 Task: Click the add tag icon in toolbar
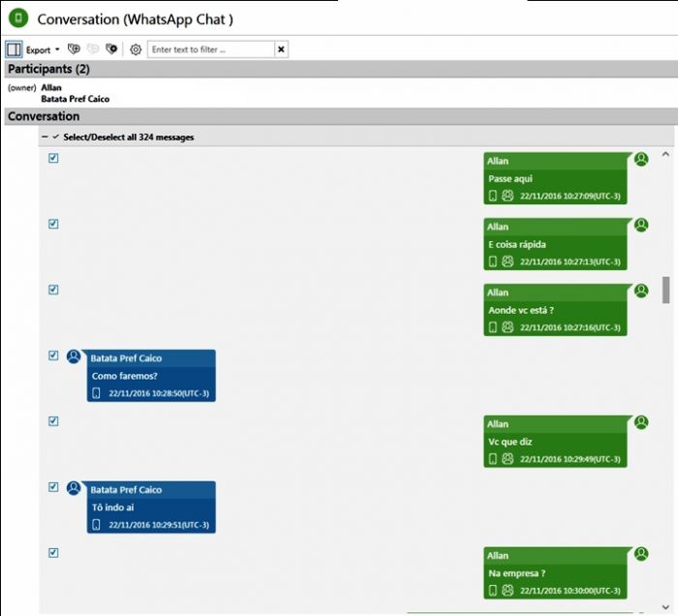point(74,48)
